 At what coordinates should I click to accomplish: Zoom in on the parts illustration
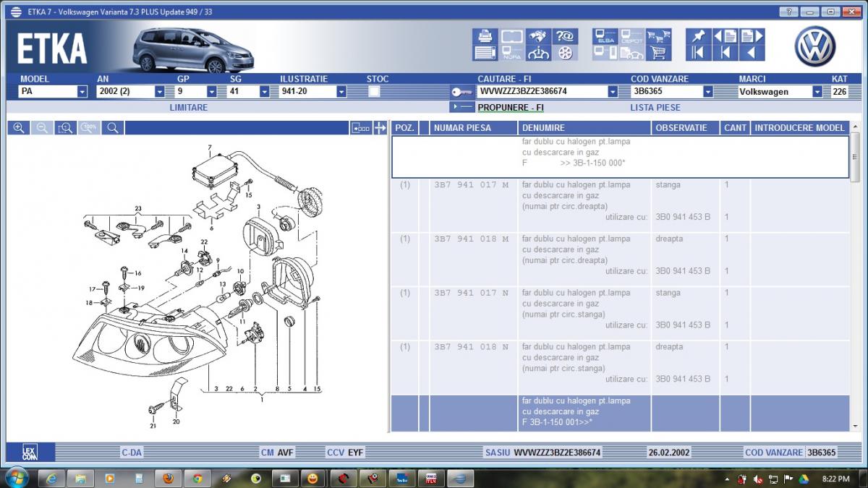click(x=19, y=128)
